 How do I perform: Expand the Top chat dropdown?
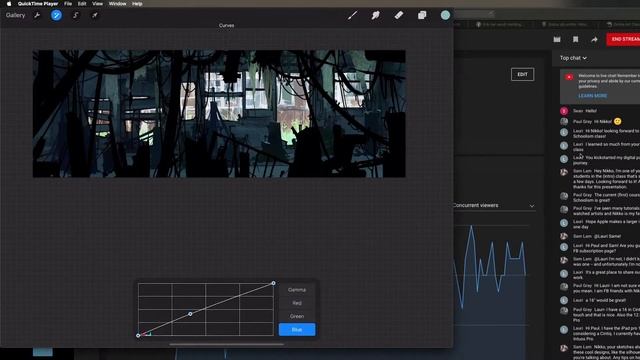pos(573,58)
